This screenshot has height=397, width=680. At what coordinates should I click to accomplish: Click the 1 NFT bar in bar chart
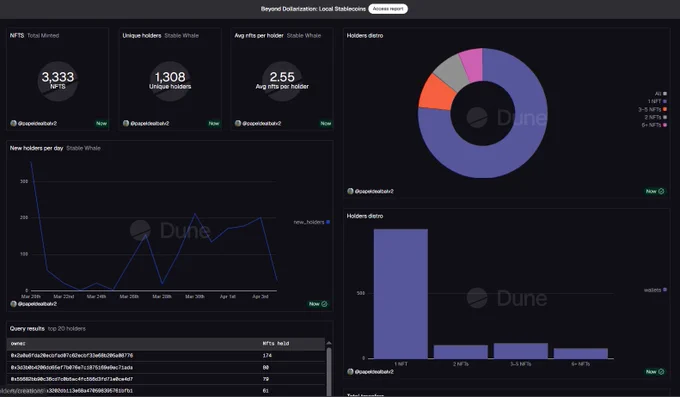[401, 294]
